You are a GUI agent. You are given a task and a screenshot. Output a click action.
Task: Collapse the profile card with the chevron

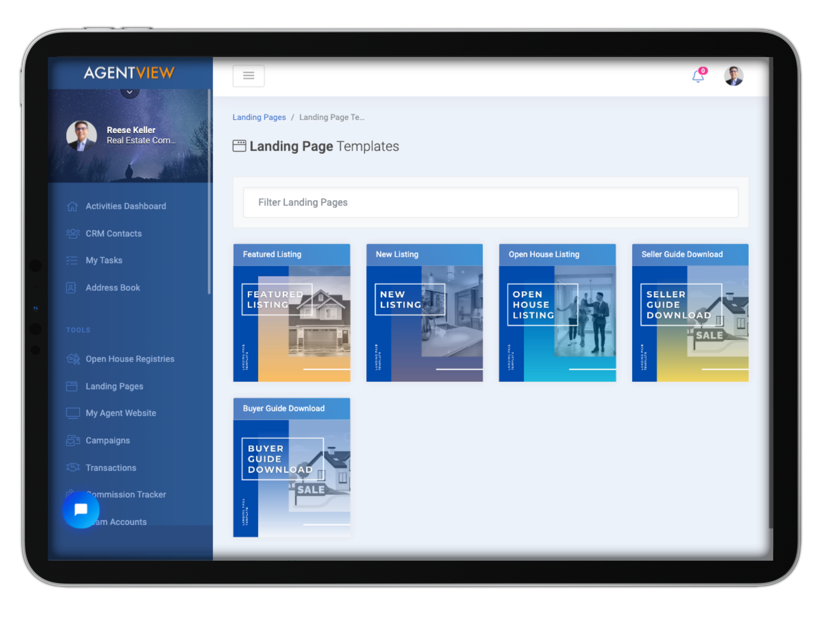coord(130,91)
